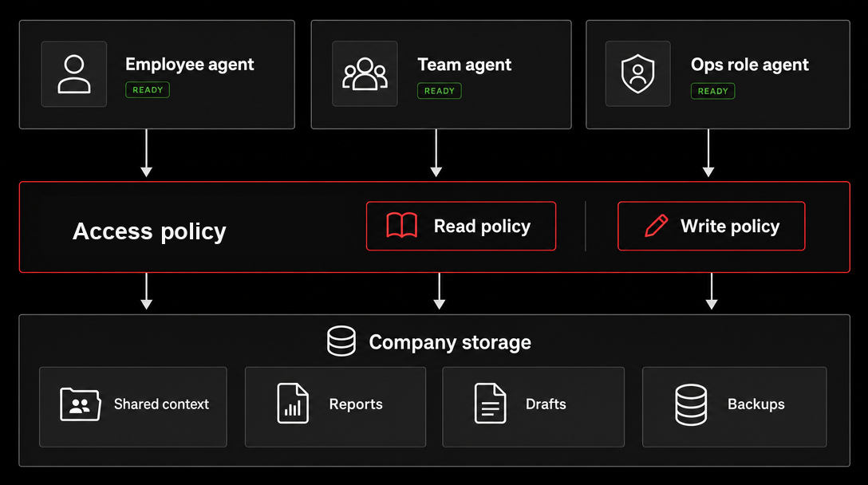Click the Ops role agent shield icon
The width and height of the screenshot is (868, 485).
(x=637, y=73)
